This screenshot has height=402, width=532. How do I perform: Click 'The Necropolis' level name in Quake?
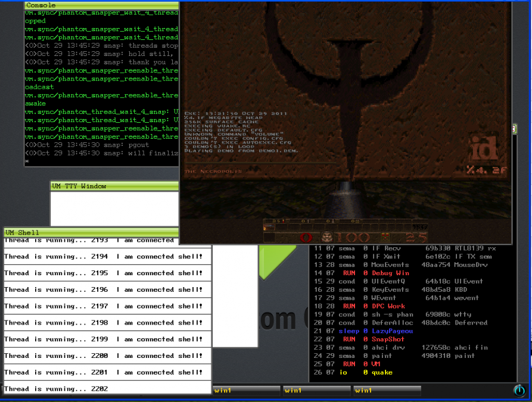point(213,172)
